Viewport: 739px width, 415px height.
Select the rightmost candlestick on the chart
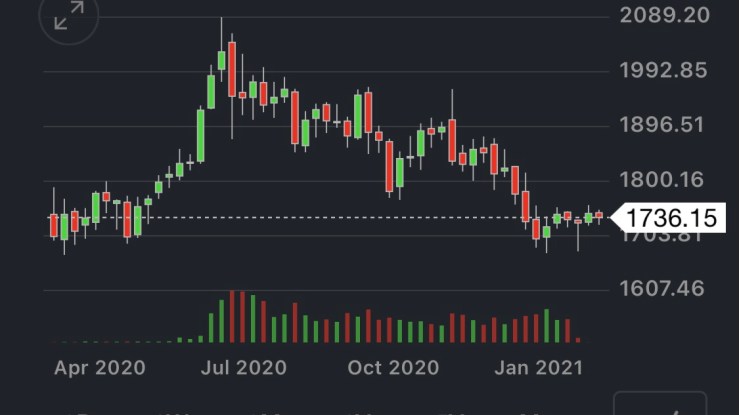(598, 215)
